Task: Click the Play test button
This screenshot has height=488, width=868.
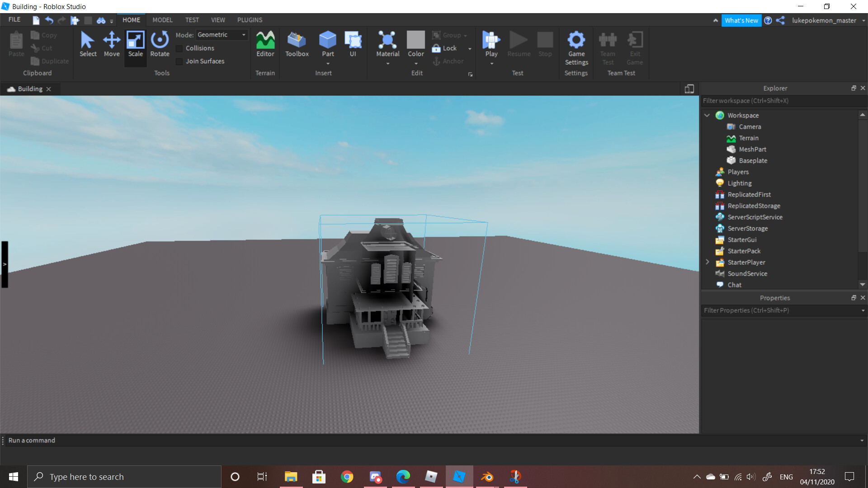Action: pyautogui.click(x=491, y=40)
